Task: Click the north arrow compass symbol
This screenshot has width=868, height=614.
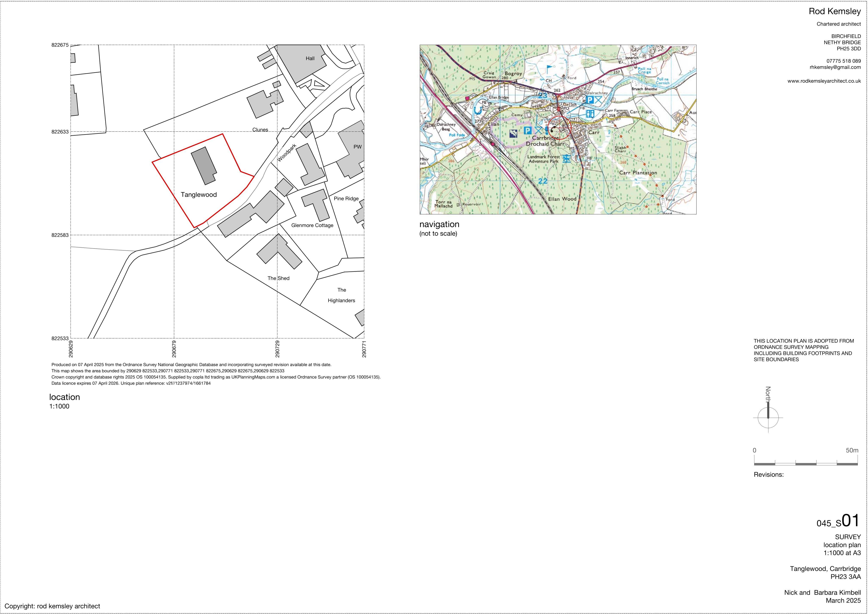Action: tap(768, 417)
